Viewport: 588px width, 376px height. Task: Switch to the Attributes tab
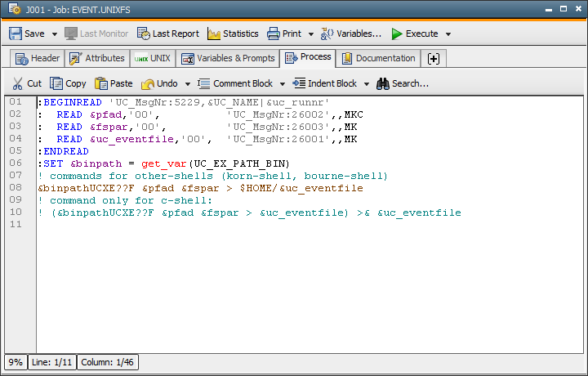(x=97, y=58)
